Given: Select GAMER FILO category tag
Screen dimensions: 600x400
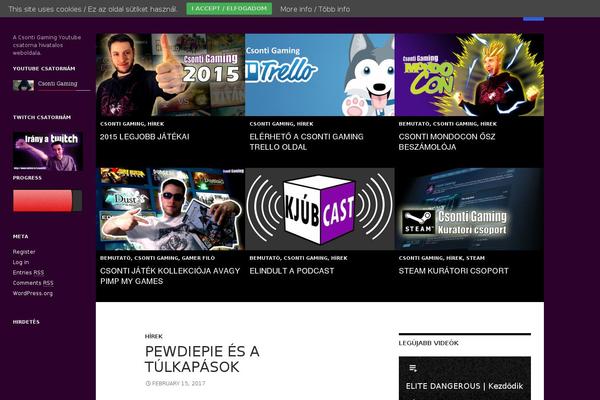Looking at the screenshot, I should 198,258.
